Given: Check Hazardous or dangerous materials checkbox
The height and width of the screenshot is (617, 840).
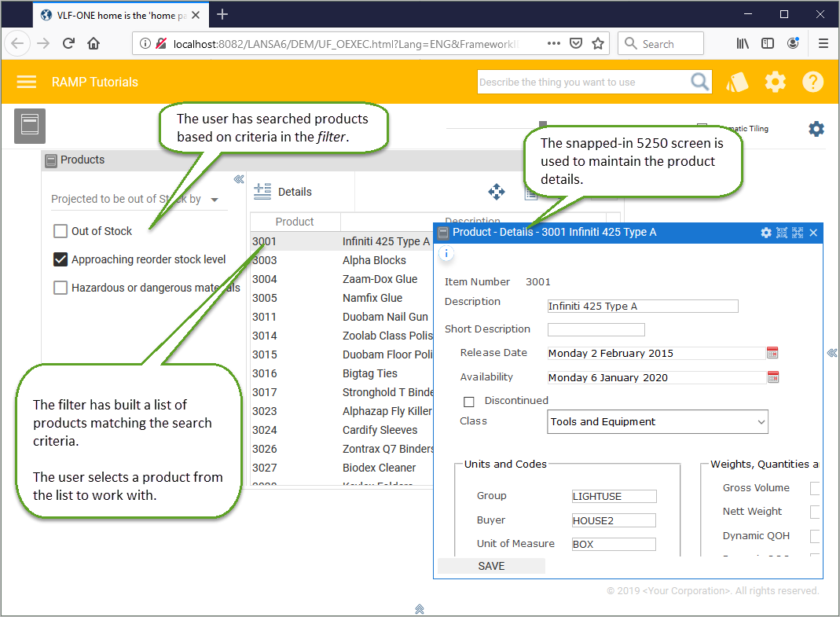Looking at the screenshot, I should coord(61,288).
